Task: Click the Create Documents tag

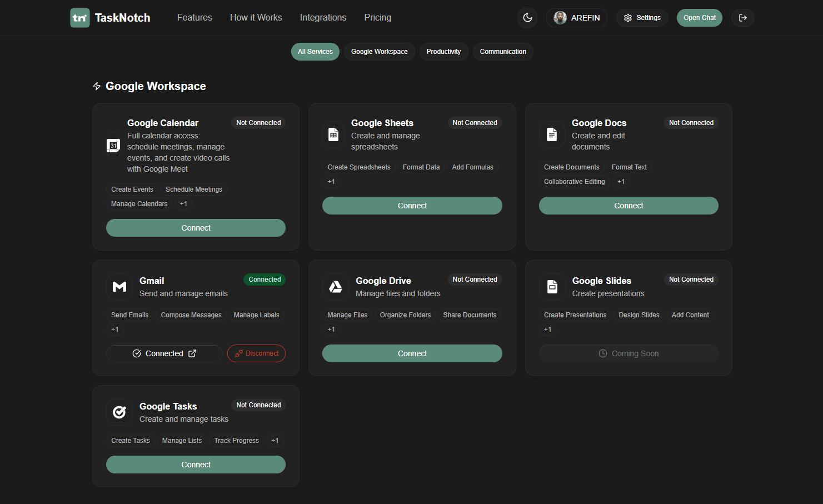Action: click(x=572, y=167)
